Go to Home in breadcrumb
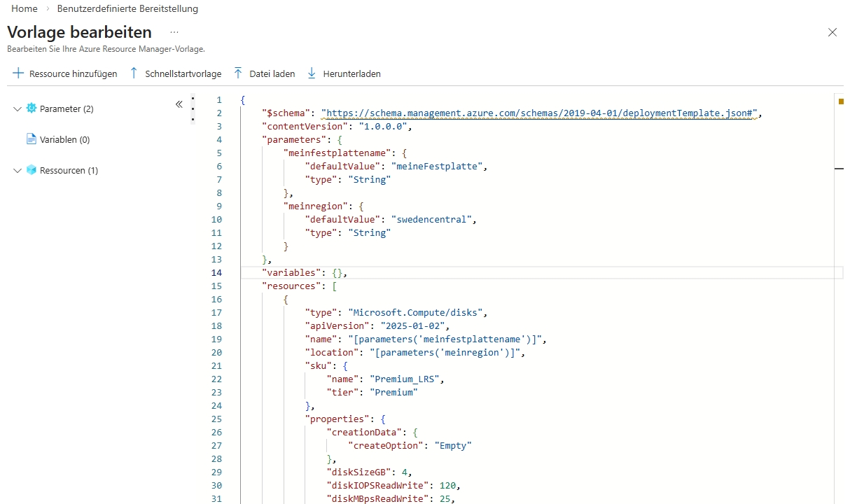The width and height of the screenshot is (850, 504). 25,9
